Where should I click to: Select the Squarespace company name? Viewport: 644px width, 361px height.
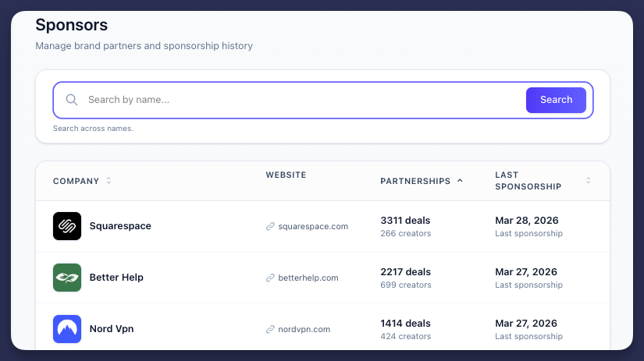coord(120,226)
